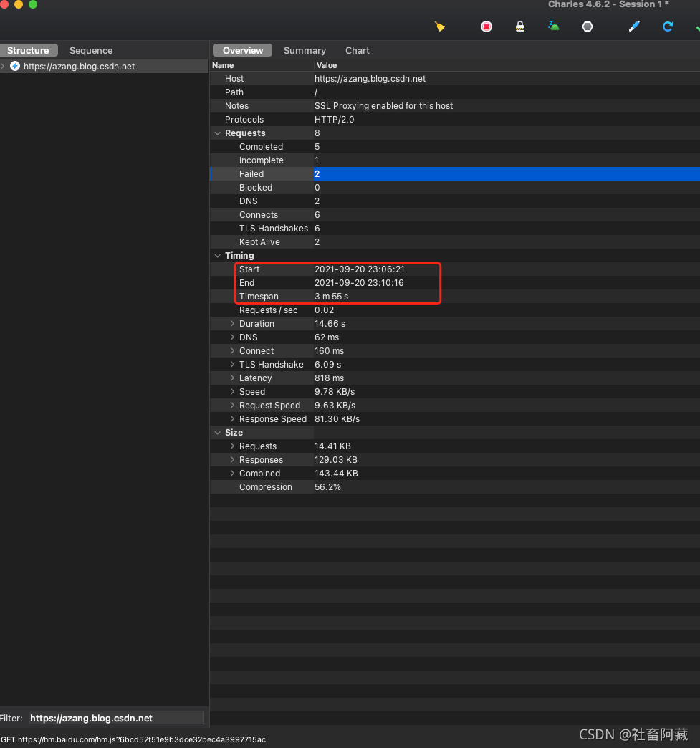This screenshot has width=700, height=748.
Task: Open the Chart tab
Action: click(x=358, y=50)
